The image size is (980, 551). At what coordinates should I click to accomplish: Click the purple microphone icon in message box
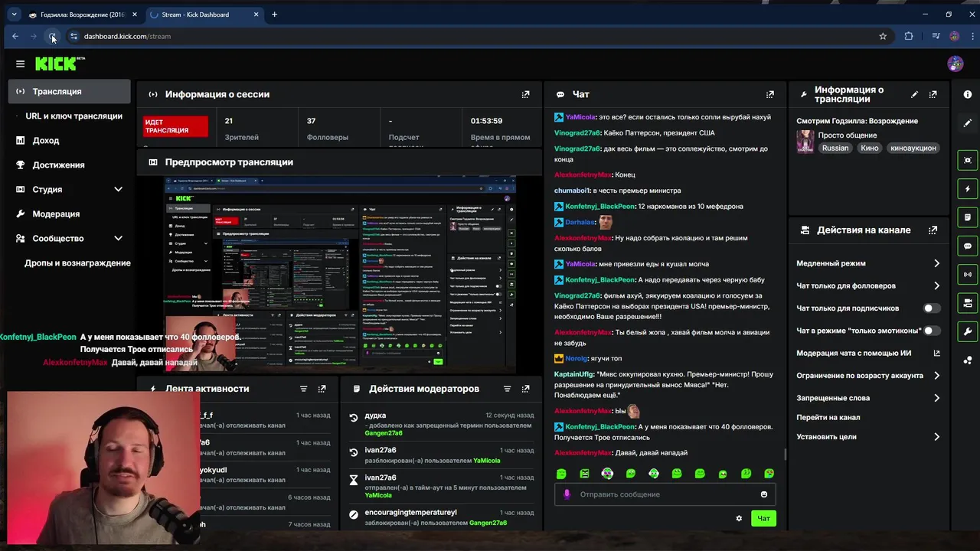click(x=567, y=494)
